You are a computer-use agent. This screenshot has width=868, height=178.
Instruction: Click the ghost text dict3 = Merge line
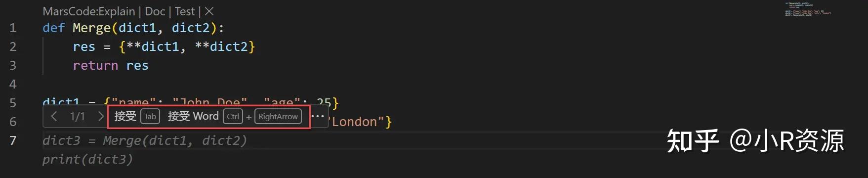(x=145, y=141)
